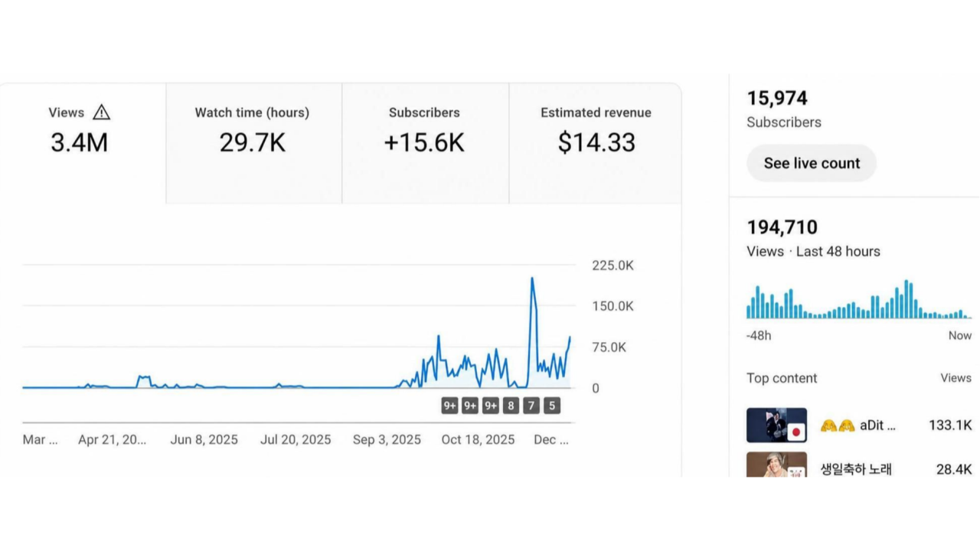980x551 pixels.
Task: Click the 5 videos marker on timeline
Action: coord(551,406)
